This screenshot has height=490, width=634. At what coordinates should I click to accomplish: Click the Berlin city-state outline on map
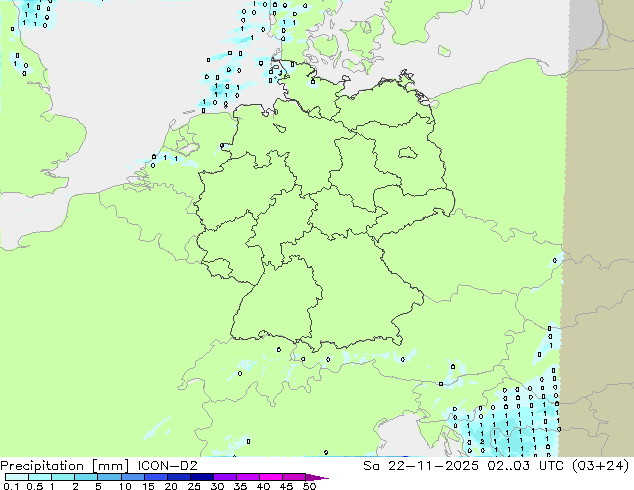tap(408, 153)
